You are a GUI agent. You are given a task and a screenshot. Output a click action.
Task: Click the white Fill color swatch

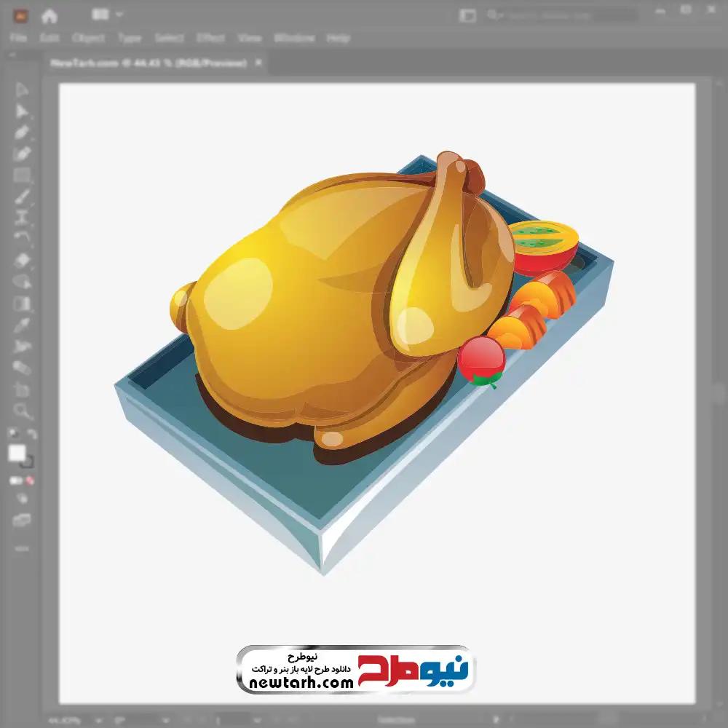17,453
